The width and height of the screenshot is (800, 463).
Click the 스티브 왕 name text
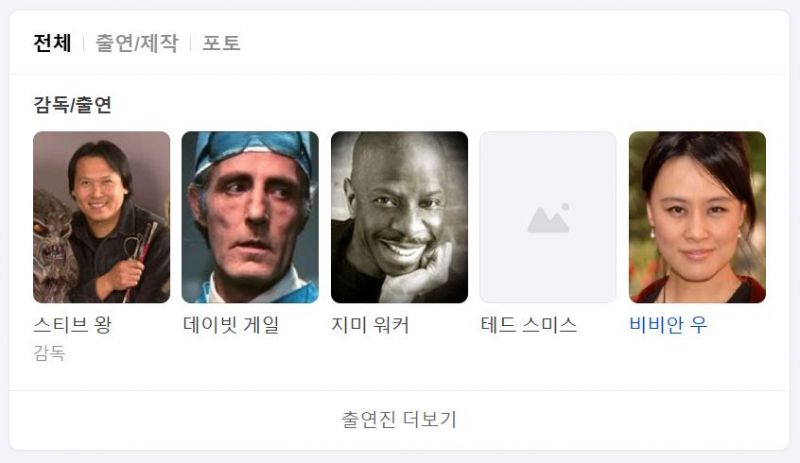tap(72, 325)
